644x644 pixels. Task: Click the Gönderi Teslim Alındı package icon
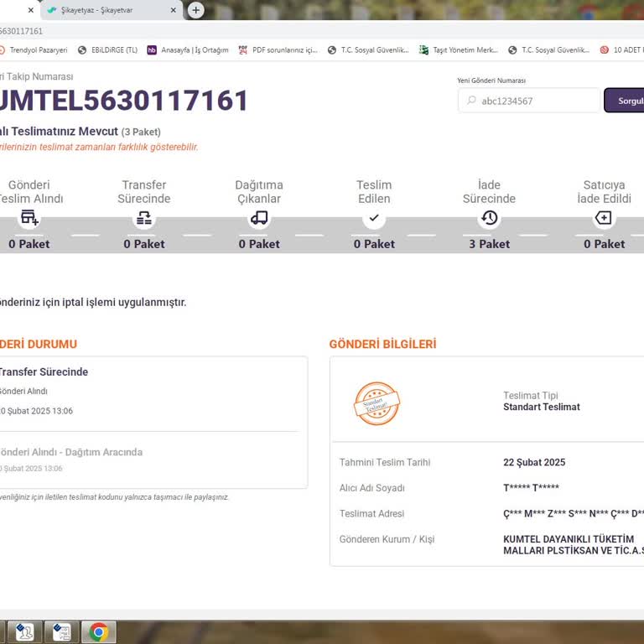click(29, 218)
